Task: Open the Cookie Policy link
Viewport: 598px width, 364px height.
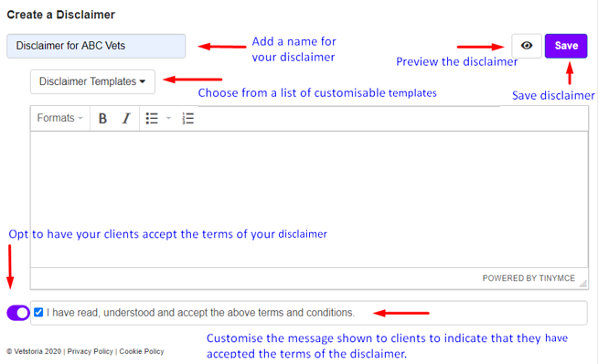Action: (x=142, y=351)
